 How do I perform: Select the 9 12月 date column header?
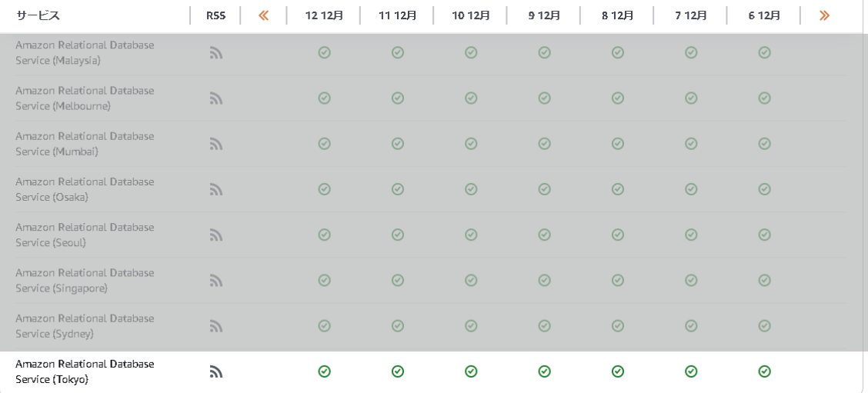pos(544,15)
